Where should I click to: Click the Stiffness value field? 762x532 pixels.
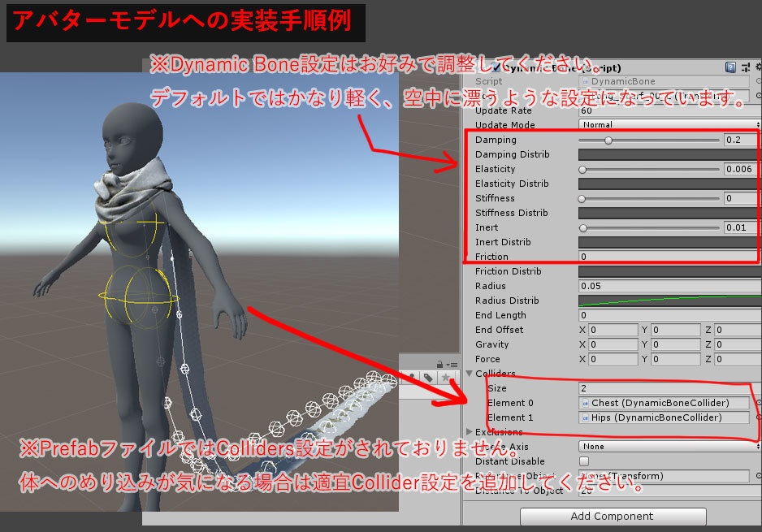pyautogui.click(x=741, y=198)
